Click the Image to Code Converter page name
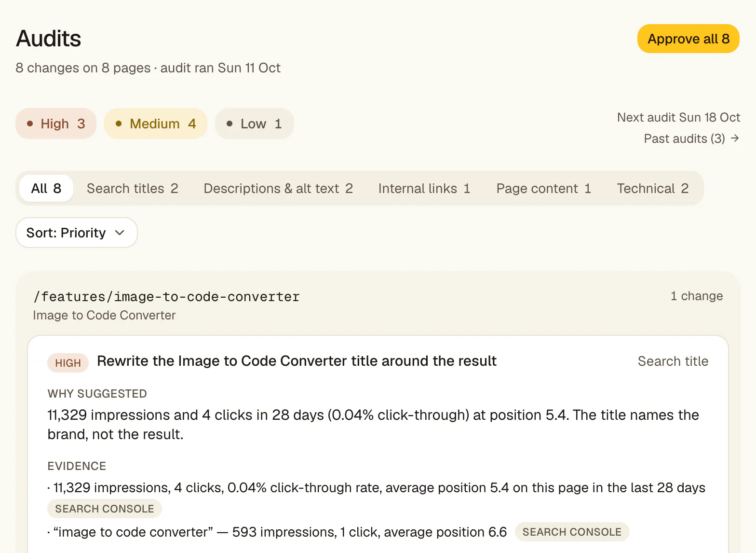The image size is (756, 553). (x=104, y=315)
